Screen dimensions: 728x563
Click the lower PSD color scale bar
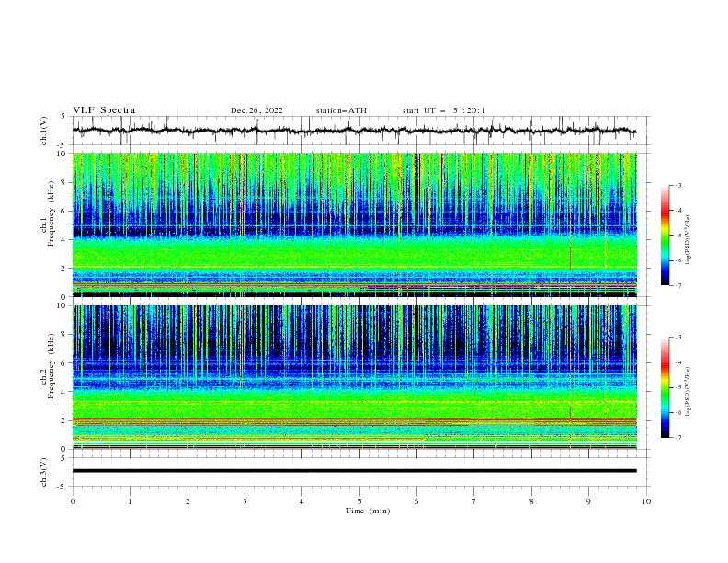pos(665,387)
